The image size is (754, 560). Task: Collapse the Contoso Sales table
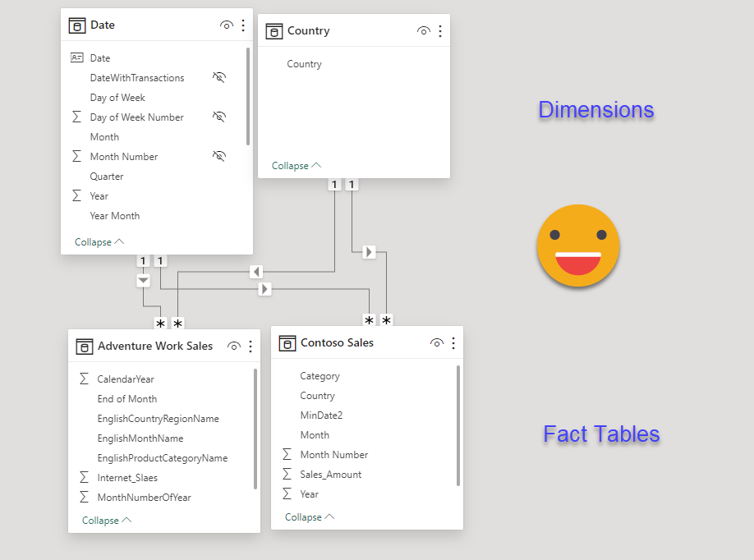tap(310, 517)
